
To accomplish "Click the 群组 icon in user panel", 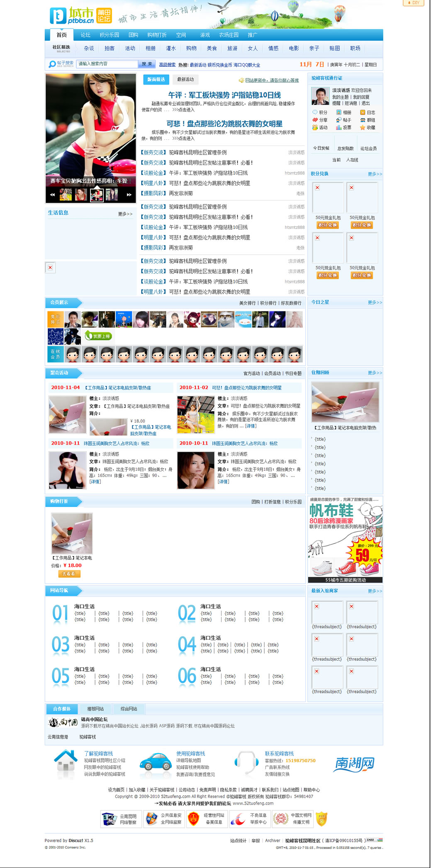I will pos(363,120).
